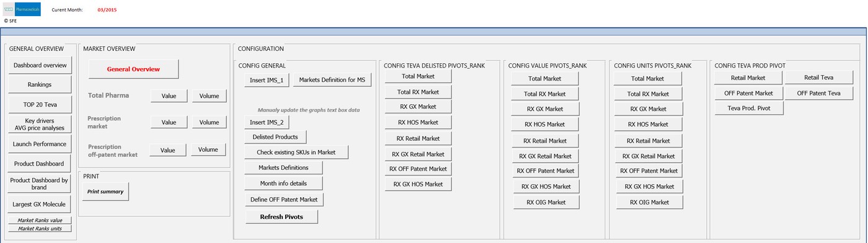The width and height of the screenshot is (868, 243).
Task: Open RX GX HOS Market in Teva Delisted pivots
Action: 418,184
